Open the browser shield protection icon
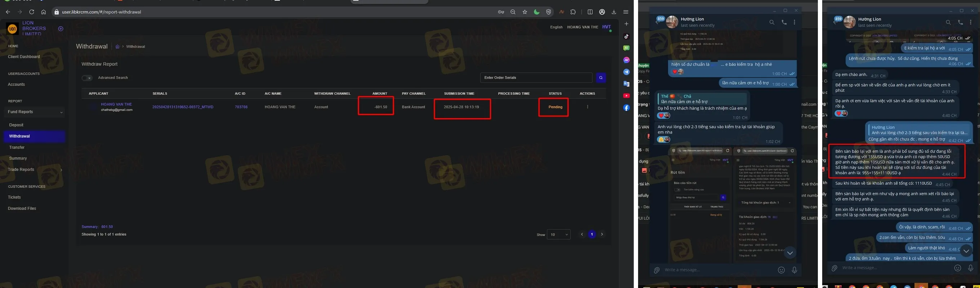This screenshot has width=980, height=288. [x=549, y=12]
